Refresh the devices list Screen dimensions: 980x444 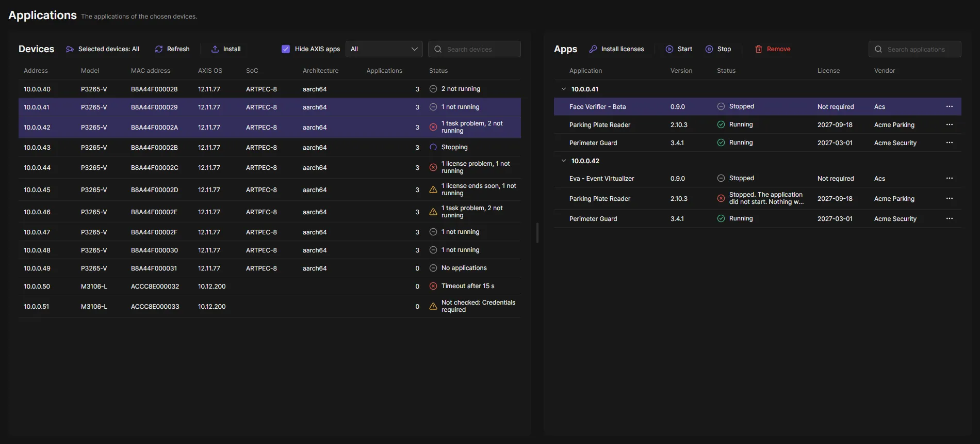pyautogui.click(x=172, y=49)
